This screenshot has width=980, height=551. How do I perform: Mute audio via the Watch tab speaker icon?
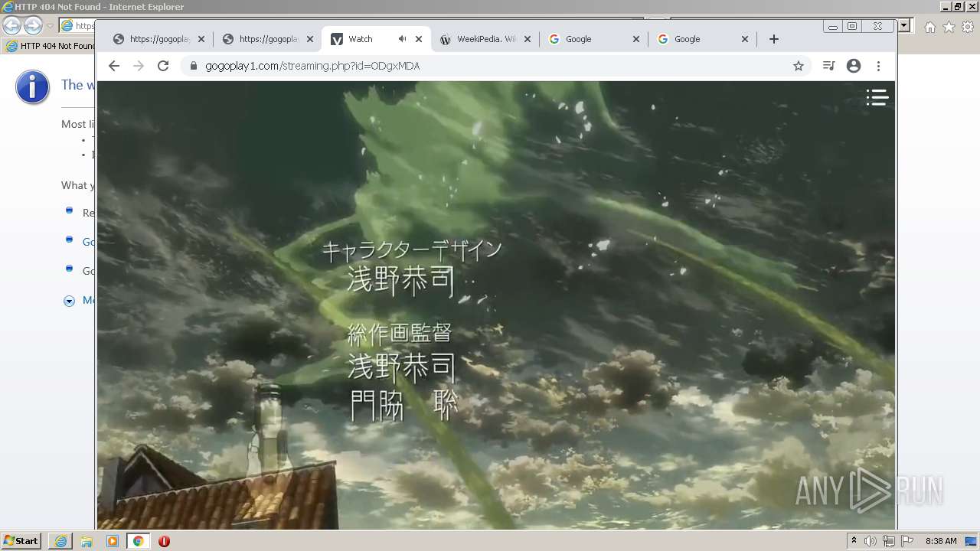(402, 39)
